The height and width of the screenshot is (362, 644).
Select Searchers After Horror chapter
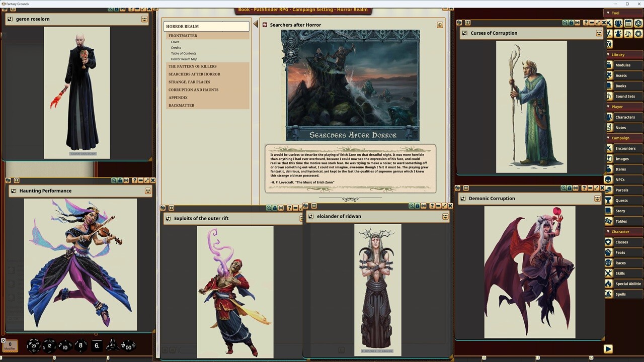coord(194,74)
